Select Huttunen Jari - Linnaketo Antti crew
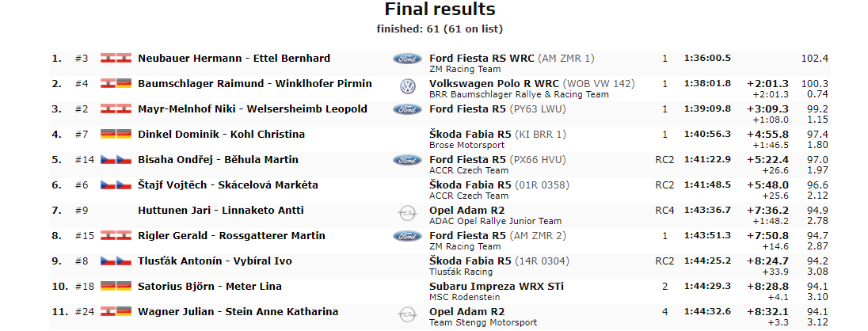This screenshot has height=331, width=868. click(220, 211)
